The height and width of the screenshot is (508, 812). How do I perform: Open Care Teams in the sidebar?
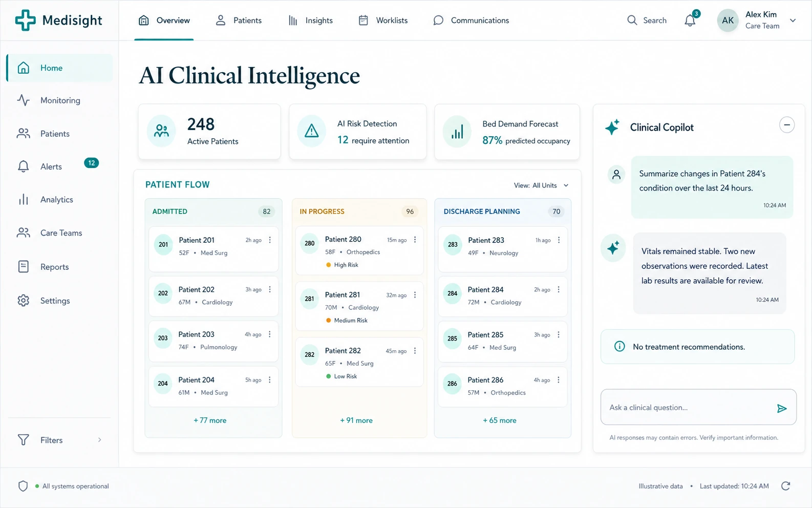pos(59,233)
